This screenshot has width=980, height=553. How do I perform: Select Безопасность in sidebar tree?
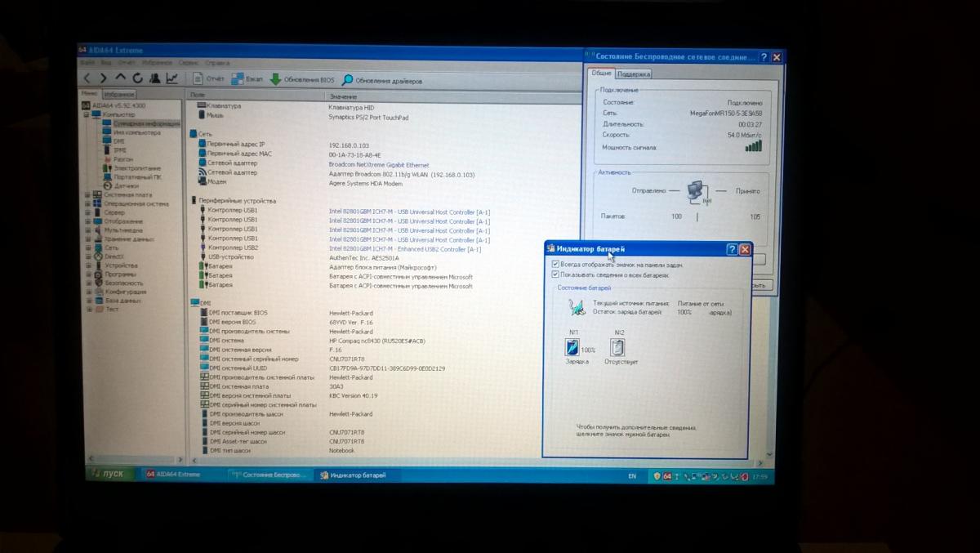[123, 283]
